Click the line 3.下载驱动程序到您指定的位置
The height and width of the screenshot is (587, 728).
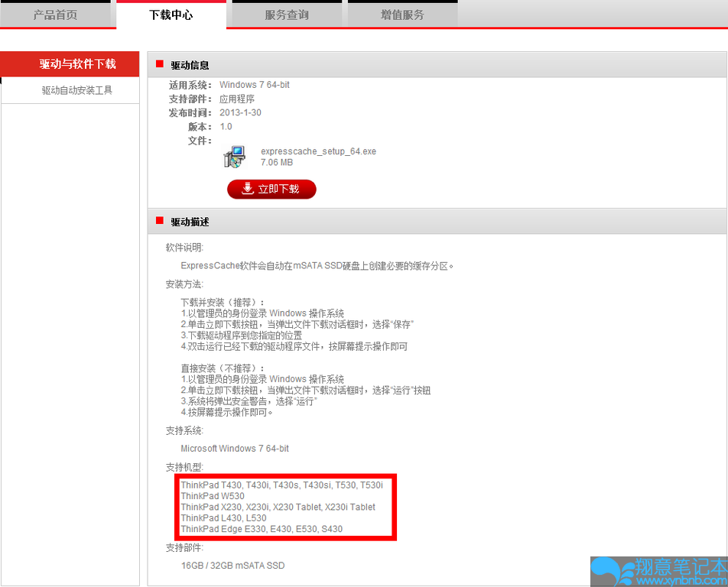coord(242,336)
